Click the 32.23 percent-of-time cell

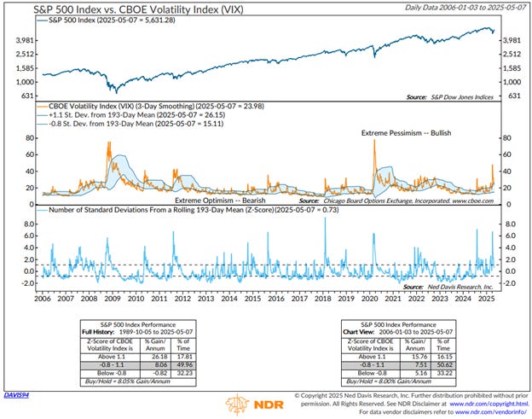point(185,373)
